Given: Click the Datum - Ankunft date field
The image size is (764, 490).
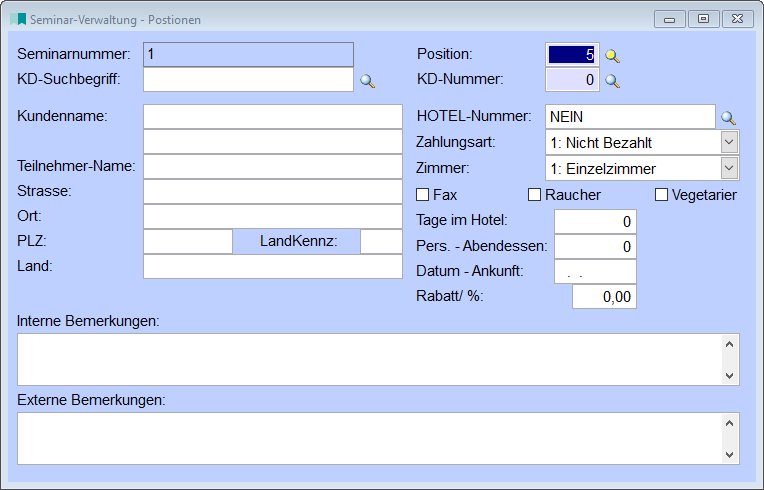Looking at the screenshot, I should click(595, 271).
